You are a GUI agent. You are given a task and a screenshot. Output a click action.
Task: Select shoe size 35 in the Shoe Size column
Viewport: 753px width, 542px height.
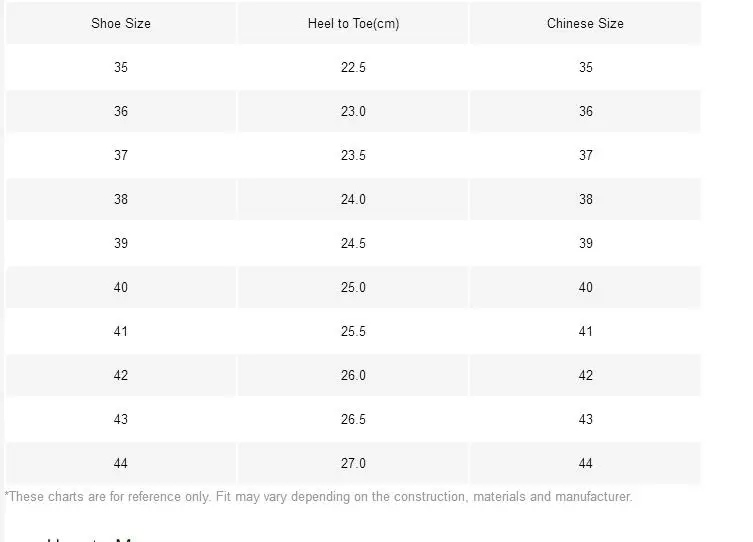click(121, 67)
